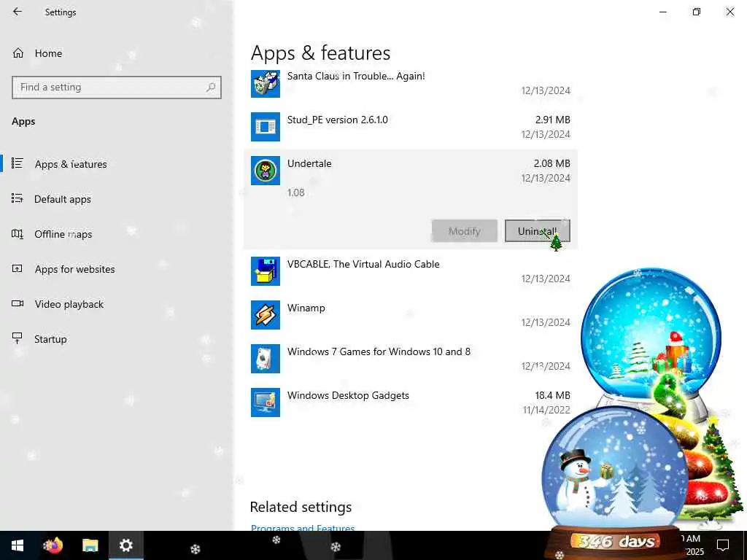
Task: Select the Default apps sidebar icon
Action: point(18,198)
